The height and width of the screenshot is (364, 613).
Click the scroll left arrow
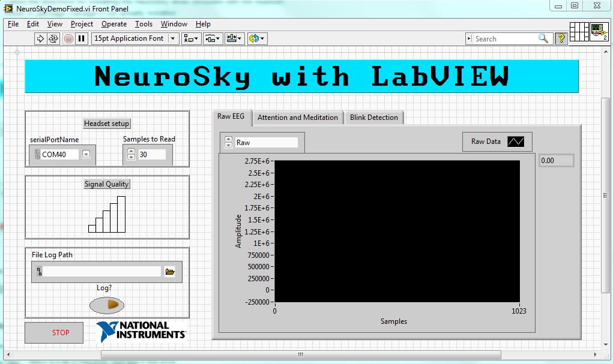(8, 354)
